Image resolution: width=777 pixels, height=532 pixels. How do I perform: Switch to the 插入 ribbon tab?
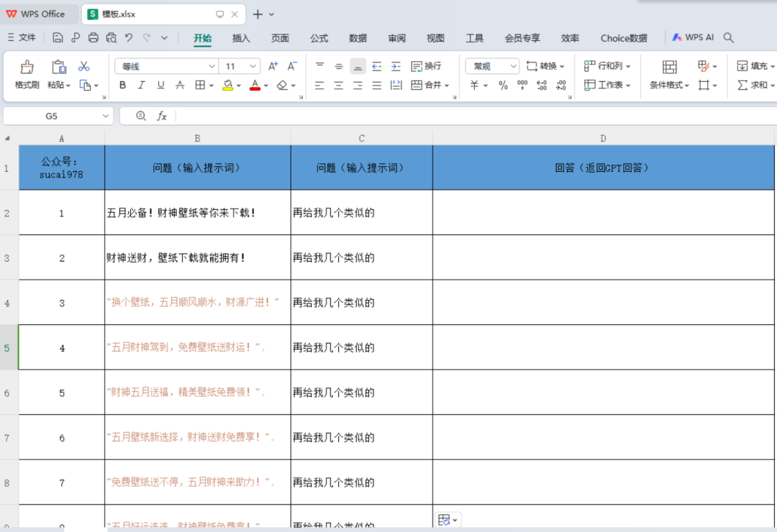click(x=240, y=38)
